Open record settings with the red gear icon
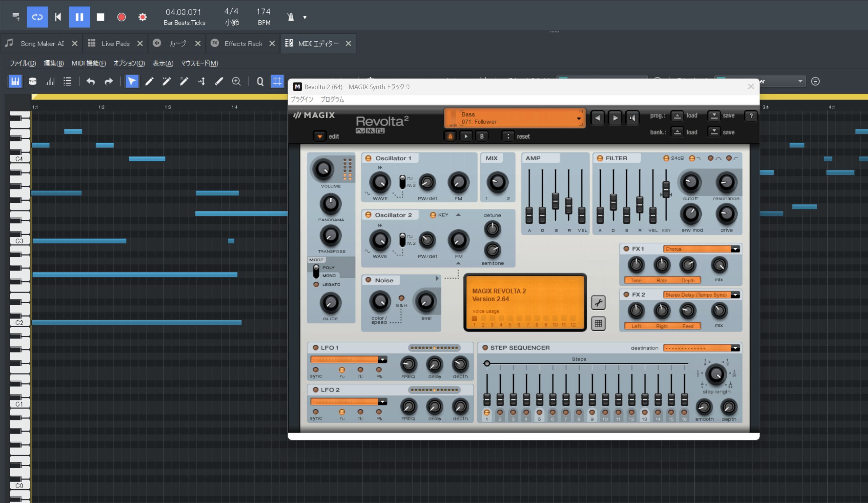 click(142, 17)
